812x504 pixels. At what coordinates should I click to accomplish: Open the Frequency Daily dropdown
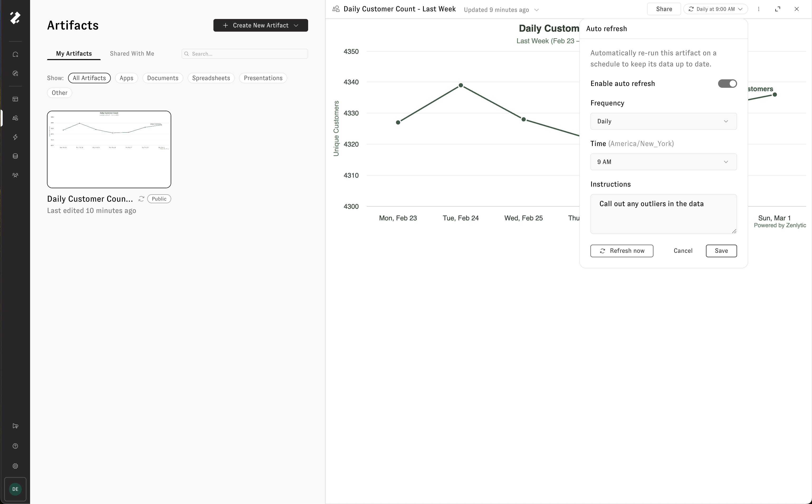point(663,121)
